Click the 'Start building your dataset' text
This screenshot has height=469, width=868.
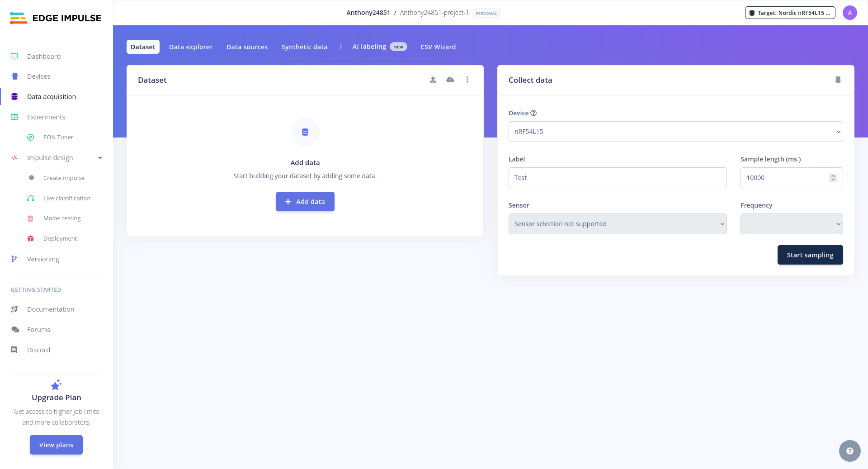tap(305, 176)
